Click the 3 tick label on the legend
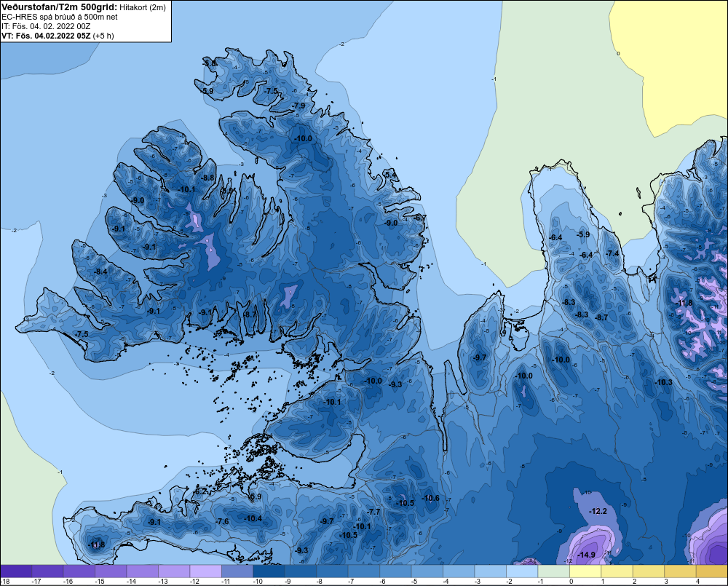 tap(666, 582)
